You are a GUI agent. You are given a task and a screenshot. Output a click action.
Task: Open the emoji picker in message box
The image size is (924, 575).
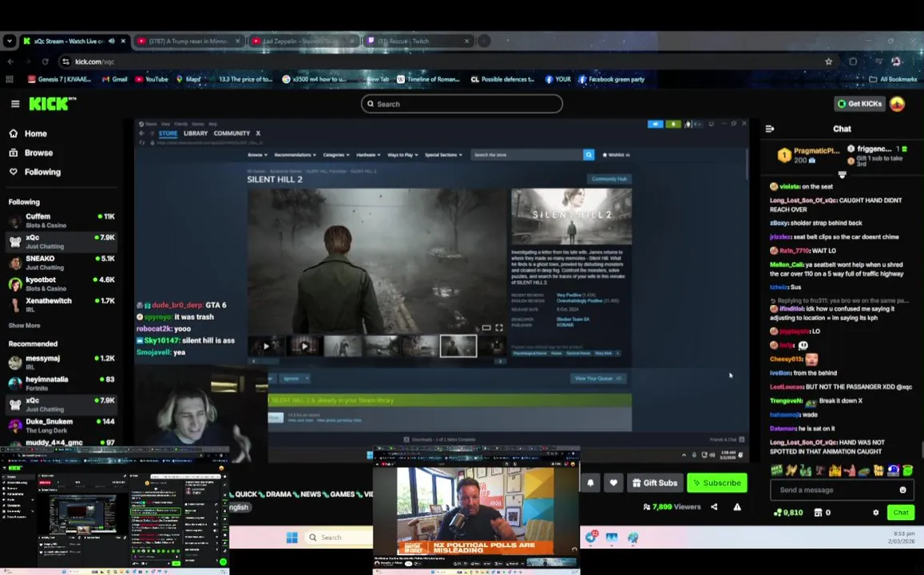902,490
